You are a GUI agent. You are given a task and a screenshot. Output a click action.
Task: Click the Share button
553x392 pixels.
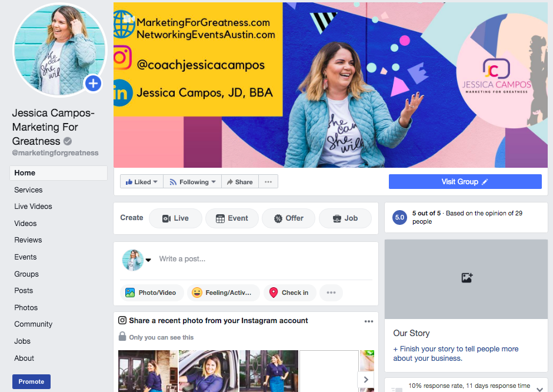[x=240, y=182]
